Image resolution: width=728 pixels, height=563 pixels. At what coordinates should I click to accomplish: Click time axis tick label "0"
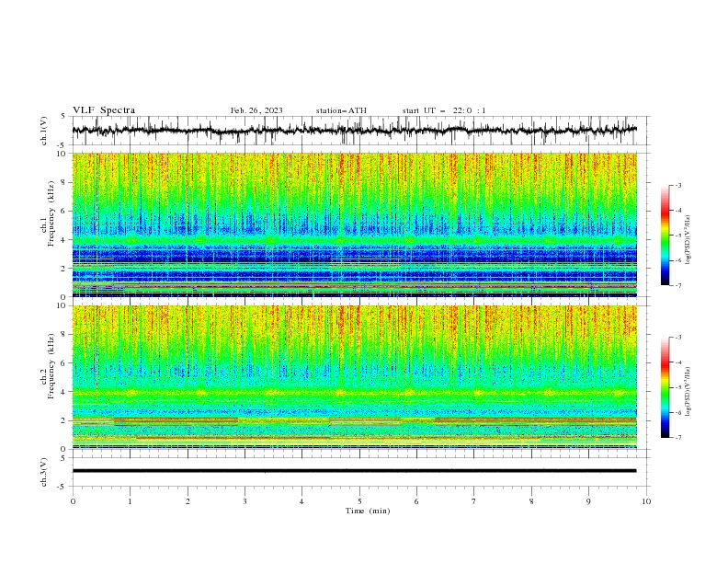73,501
